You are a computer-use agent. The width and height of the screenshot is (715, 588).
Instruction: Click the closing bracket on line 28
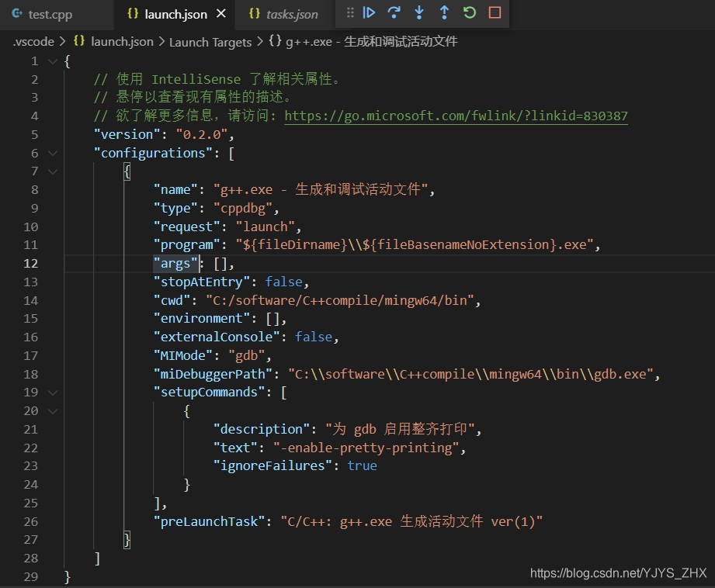click(97, 559)
